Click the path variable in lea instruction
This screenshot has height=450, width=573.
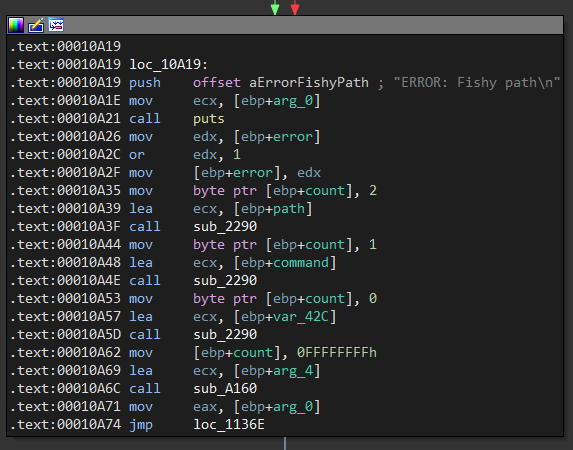tap(289, 209)
